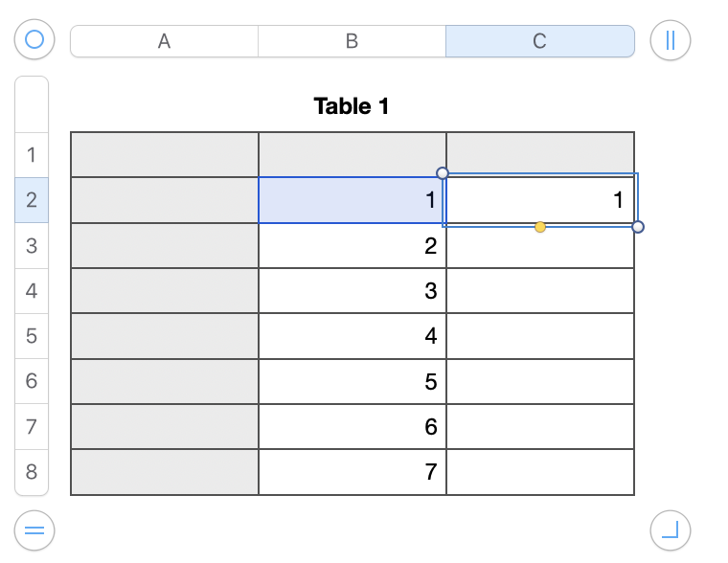
Task: Click the yellow autofill handle dot
Action: (x=540, y=227)
